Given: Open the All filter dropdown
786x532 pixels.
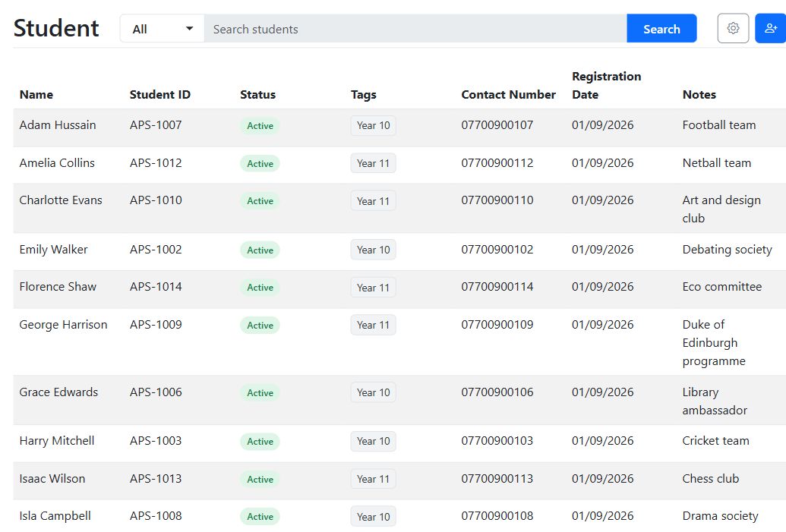Looking at the screenshot, I should coord(162,29).
